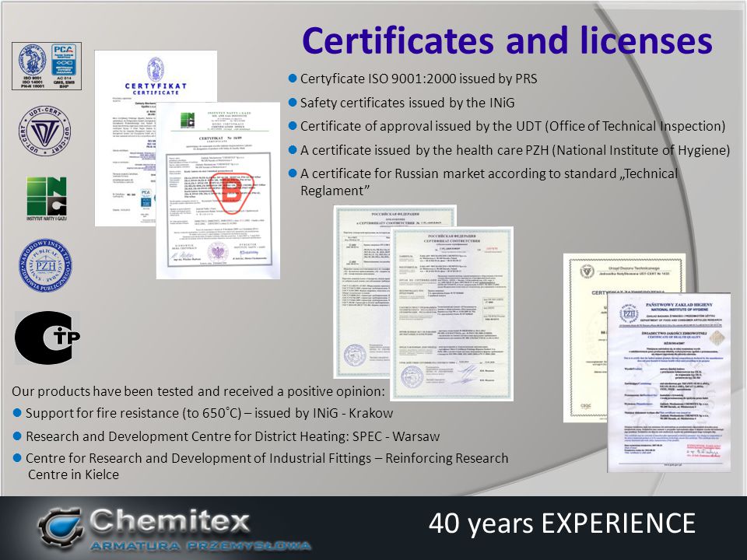
Task: Click "ARMATURA PRZEMYSŁOWA" tagline
Action: 200,546
